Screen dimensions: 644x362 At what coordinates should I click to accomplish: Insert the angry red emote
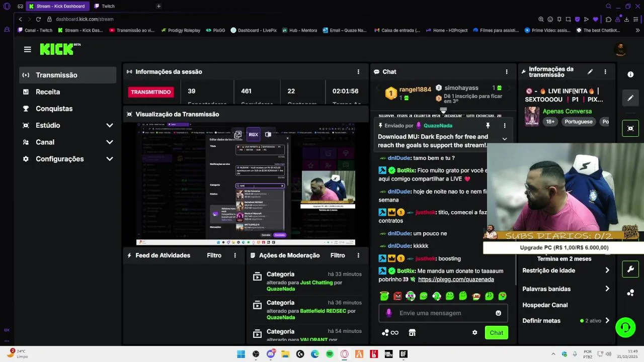tap(397, 296)
